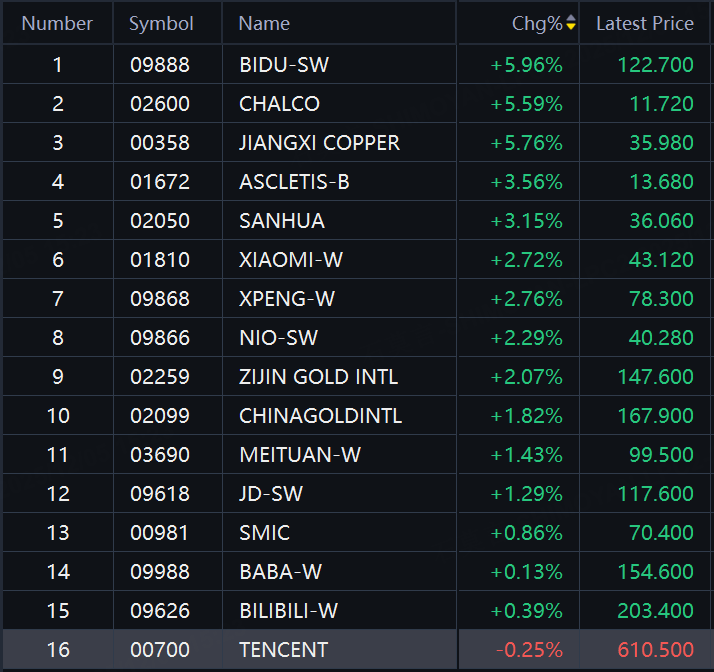Click symbol code 09866
The width and height of the screenshot is (714, 672).
coord(160,338)
